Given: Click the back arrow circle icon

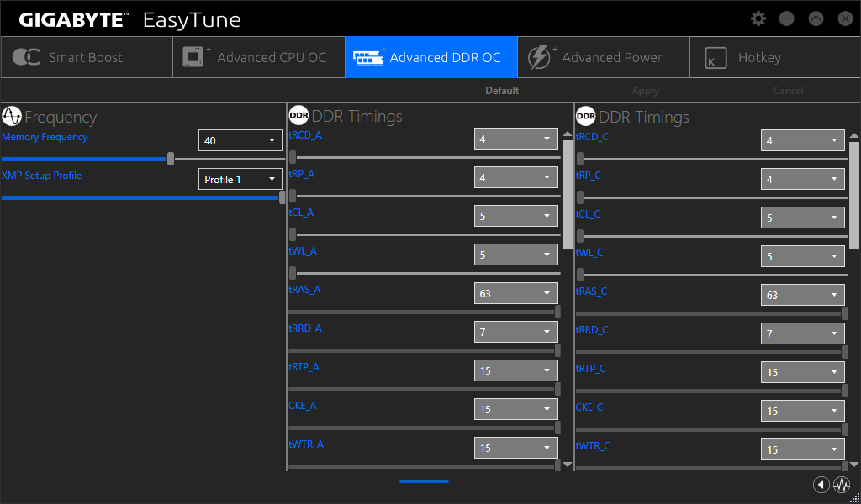Looking at the screenshot, I should [821, 485].
